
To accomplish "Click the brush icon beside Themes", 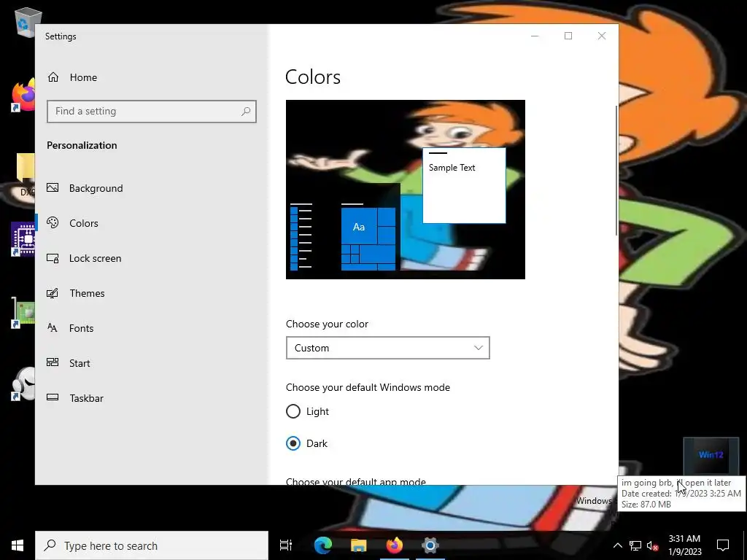I will (x=53, y=293).
